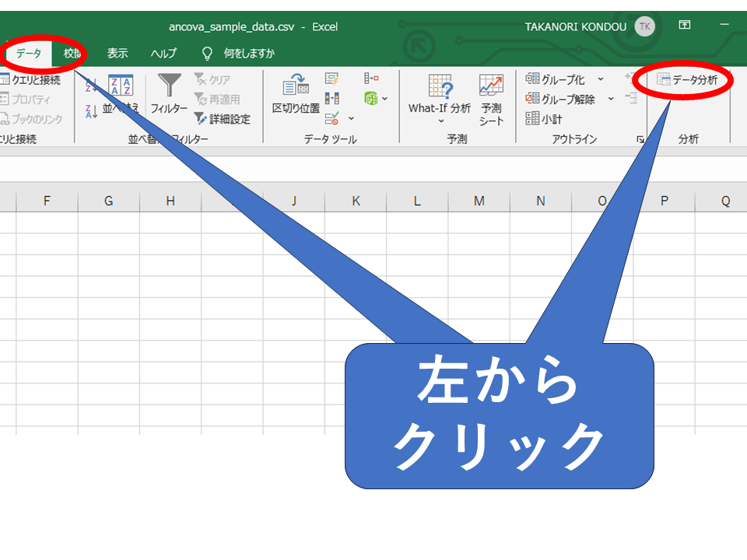The image size is (747, 560).
Task: Open the 詳細設定 advanced filter
Action: point(222,119)
